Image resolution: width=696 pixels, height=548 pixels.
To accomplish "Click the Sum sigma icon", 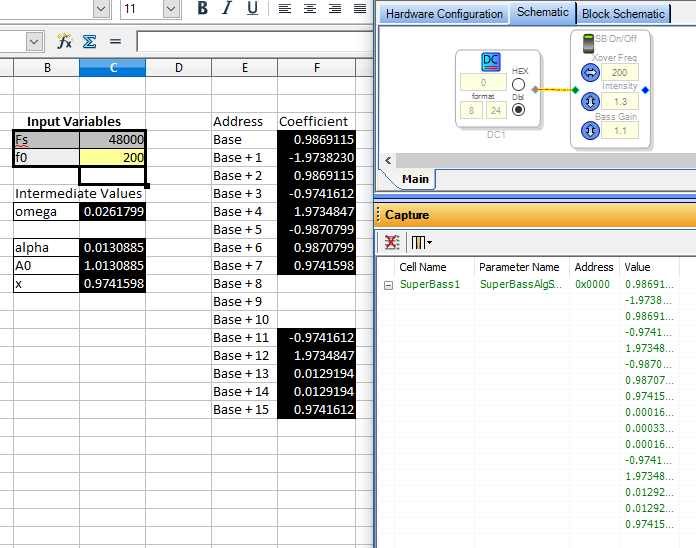I will pyautogui.click(x=89, y=42).
